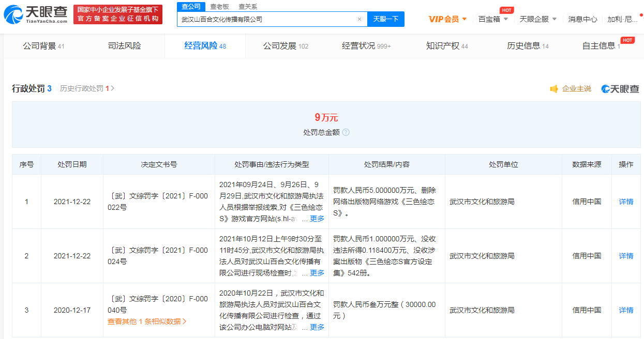Image resolution: width=644 pixels, height=339 pixels.
Task: Click the 行政处罚 section heading
Action: [28, 88]
